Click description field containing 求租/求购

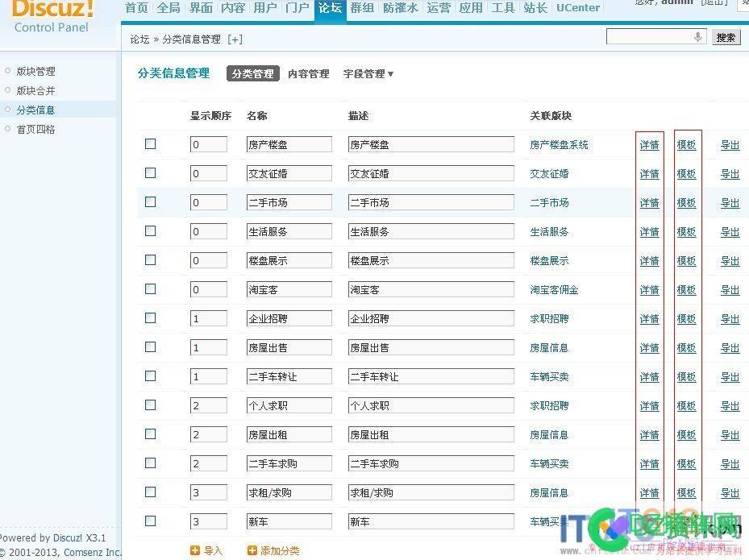click(x=431, y=492)
